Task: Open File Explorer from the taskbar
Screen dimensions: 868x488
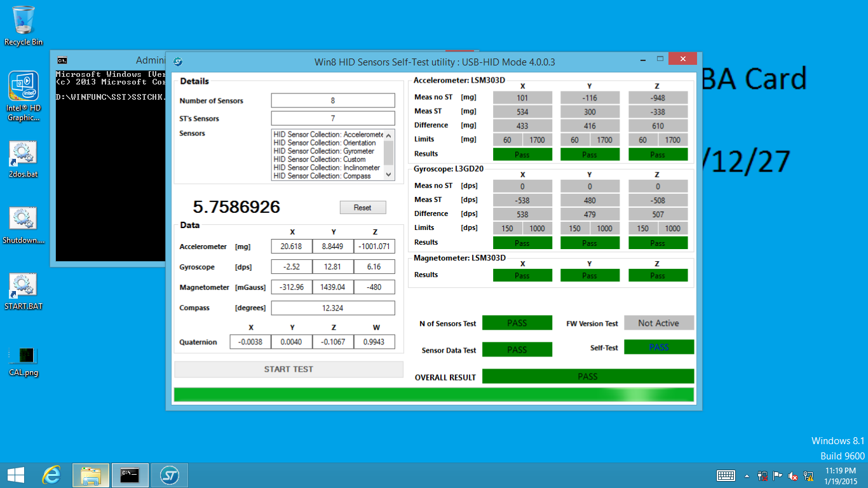Action: 91,475
